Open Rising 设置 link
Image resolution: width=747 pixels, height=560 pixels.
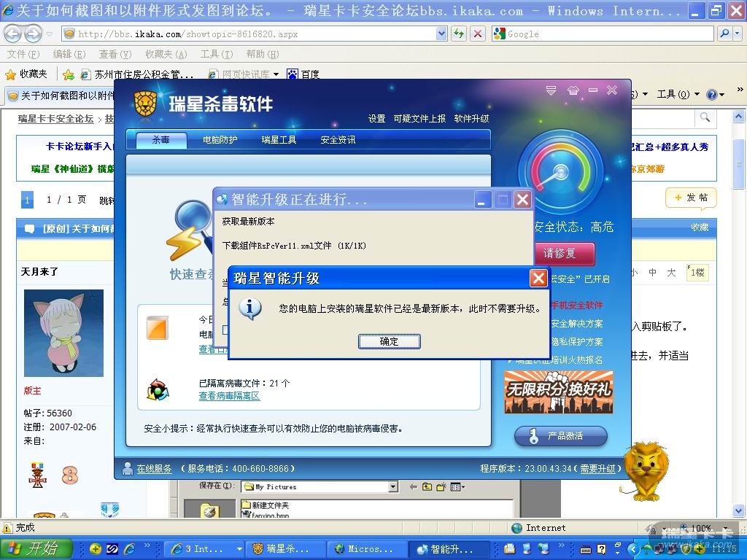(x=376, y=119)
